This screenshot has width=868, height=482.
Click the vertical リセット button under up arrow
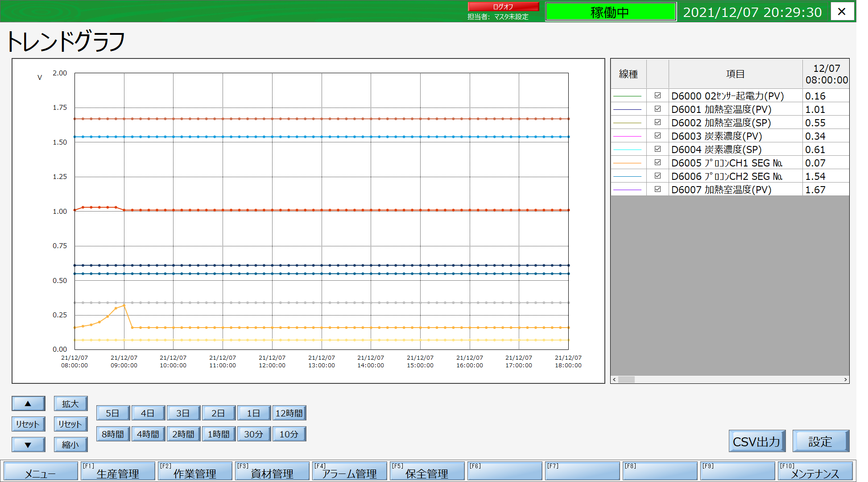(x=28, y=424)
